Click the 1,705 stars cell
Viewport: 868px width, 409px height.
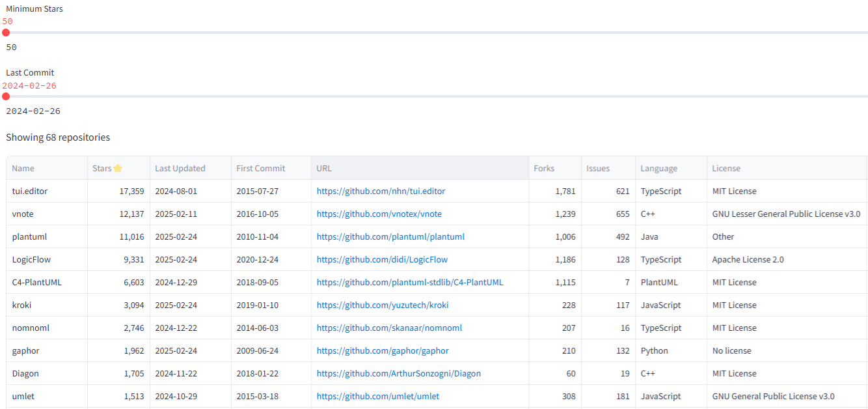coord(119,374)
